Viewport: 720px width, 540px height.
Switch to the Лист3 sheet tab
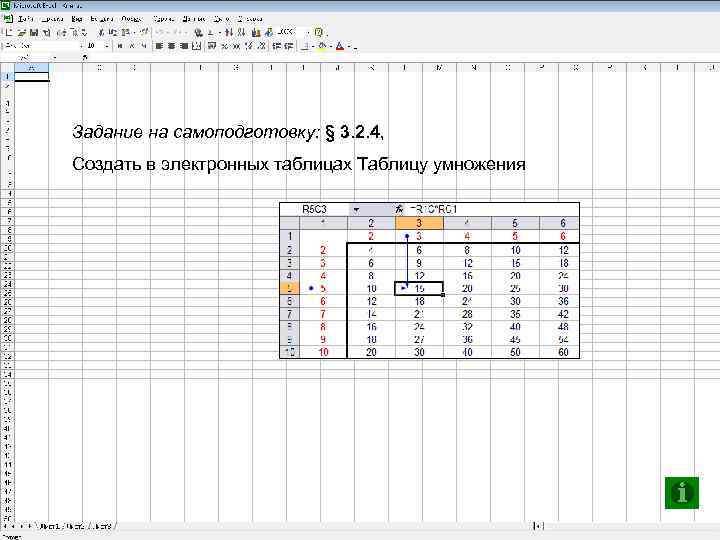click(x=101, y=526)
